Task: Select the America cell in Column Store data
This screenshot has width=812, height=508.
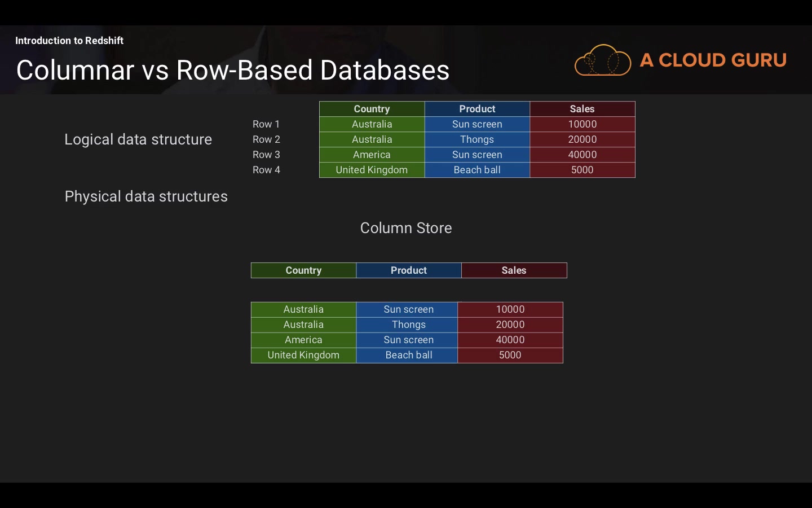Action: point(304,340)
